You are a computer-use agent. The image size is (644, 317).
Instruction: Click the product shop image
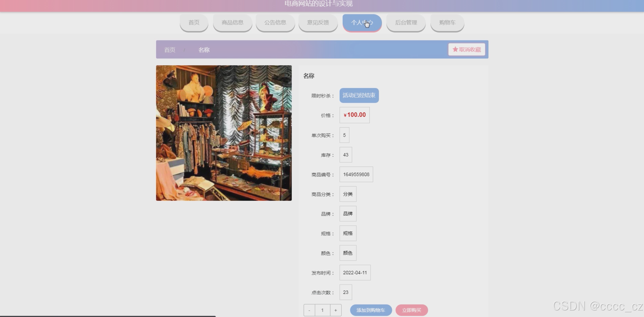224,133
